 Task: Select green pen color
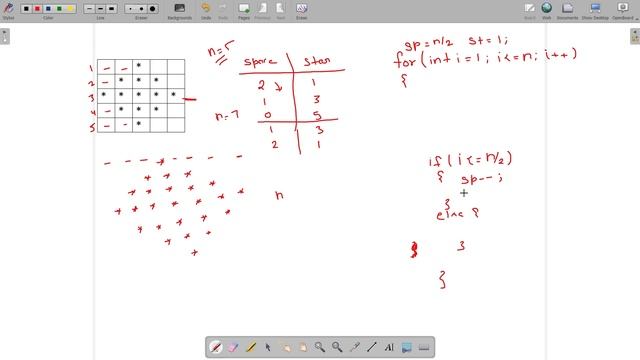60,9
